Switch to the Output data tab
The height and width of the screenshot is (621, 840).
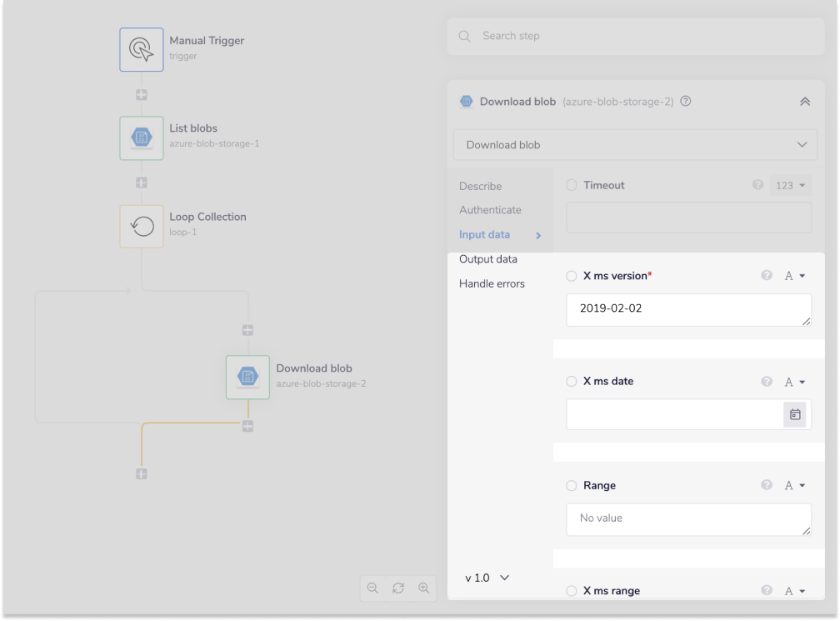(x=487, y=259)
